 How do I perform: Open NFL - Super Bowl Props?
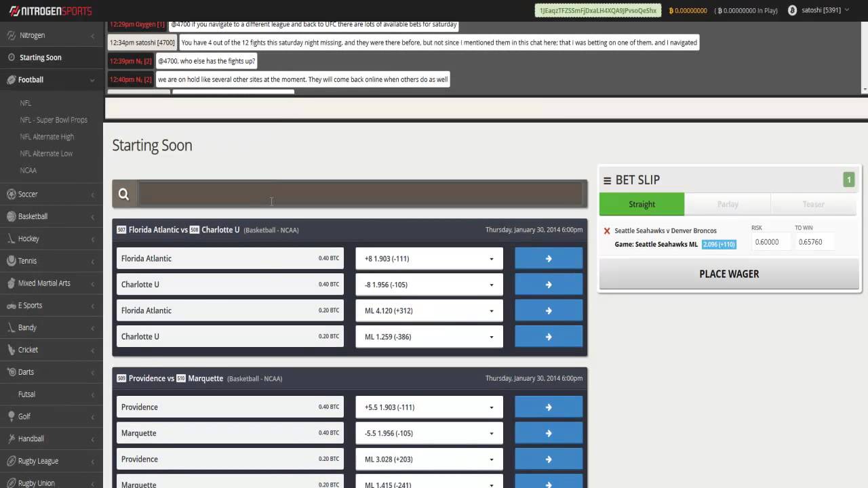pos(54,120)
